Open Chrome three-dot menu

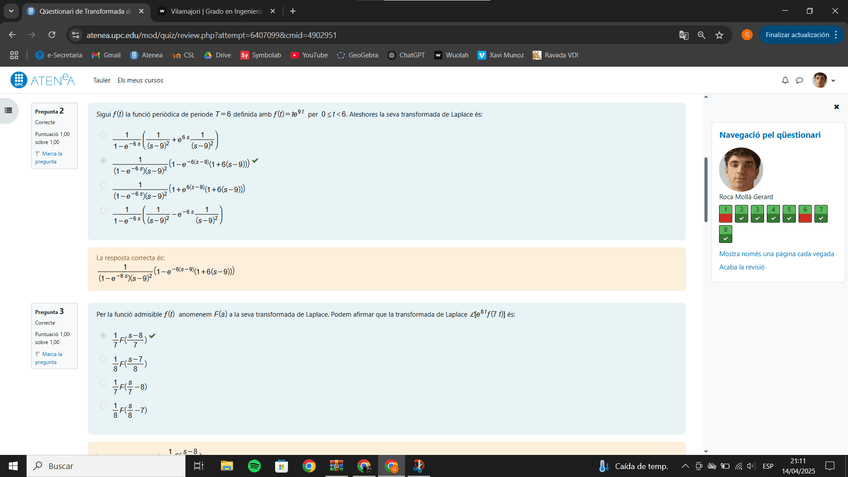point(836,35)
